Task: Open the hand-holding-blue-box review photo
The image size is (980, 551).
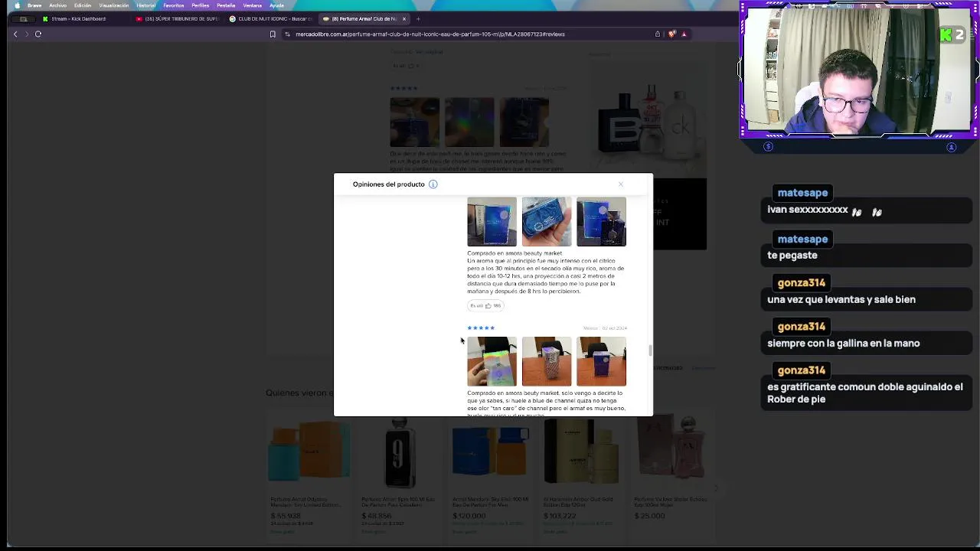Action: click(x=547, y=222)
